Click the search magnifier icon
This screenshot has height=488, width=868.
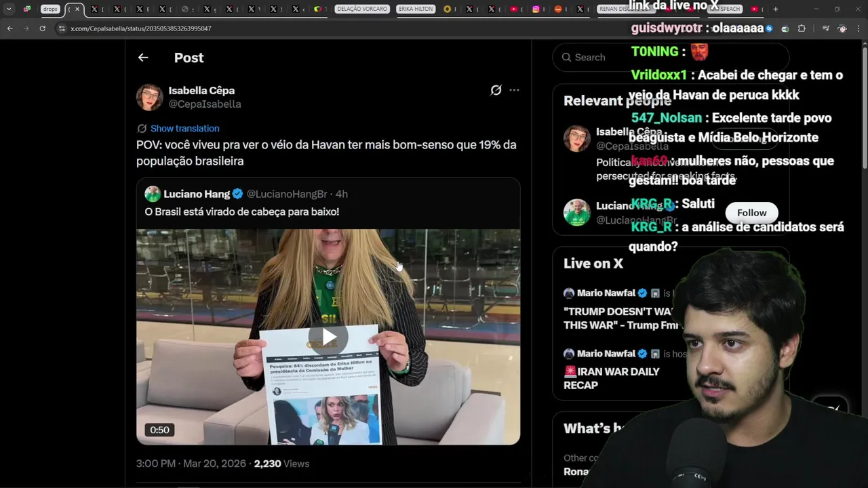click(566, 58)
